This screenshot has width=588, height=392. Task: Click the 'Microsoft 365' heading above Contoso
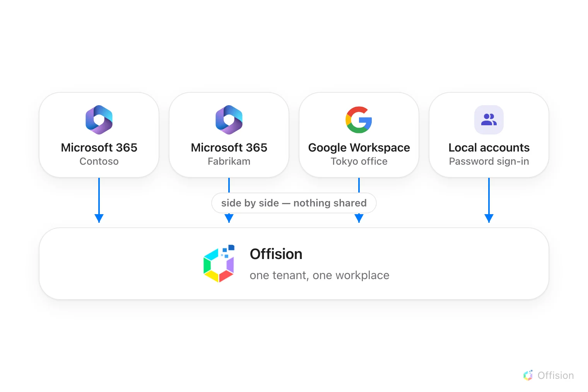(x=99, y=148)
